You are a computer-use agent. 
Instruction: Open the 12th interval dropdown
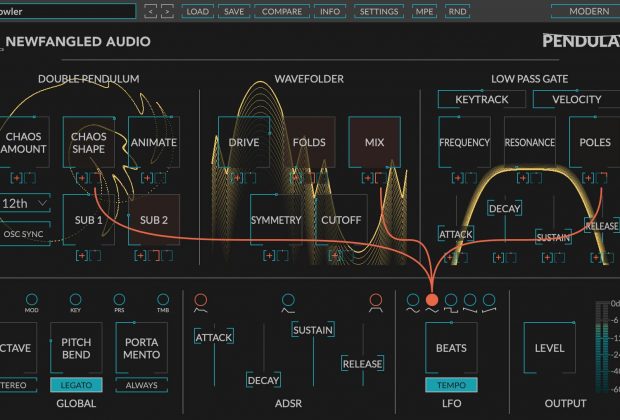click(25, 204)
